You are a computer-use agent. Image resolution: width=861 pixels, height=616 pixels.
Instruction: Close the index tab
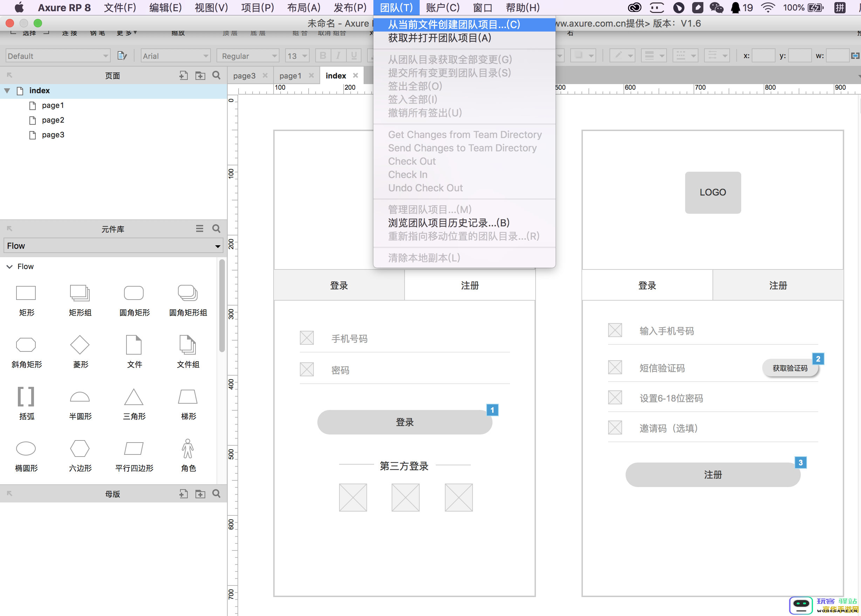(x=355, y=75)
